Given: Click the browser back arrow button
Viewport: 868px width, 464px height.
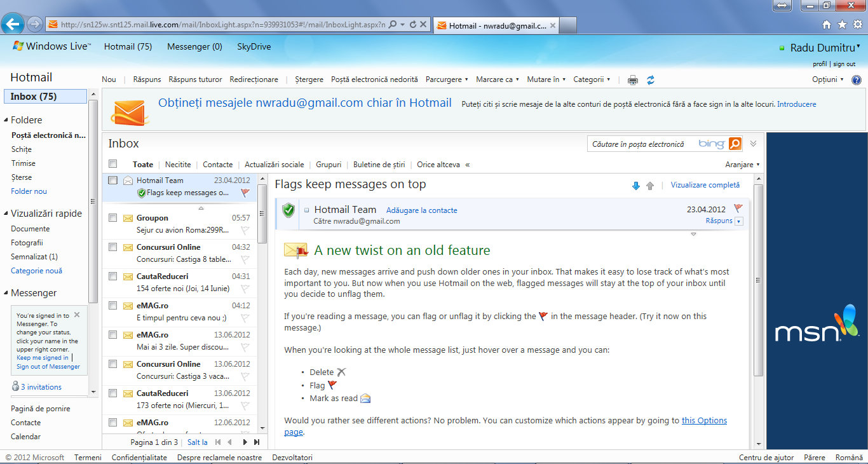Looking at the screenshot, I should pos(13,24).
